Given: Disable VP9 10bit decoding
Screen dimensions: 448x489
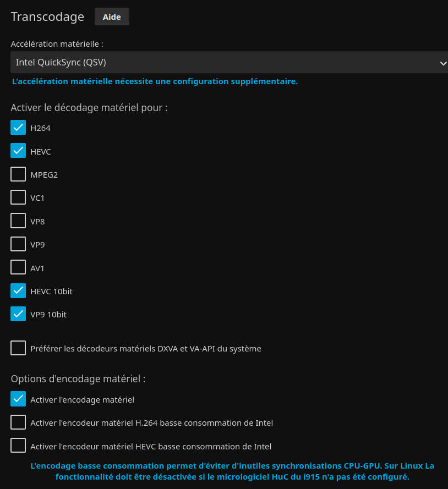Looking at the screenshot, I should (18, 314).
